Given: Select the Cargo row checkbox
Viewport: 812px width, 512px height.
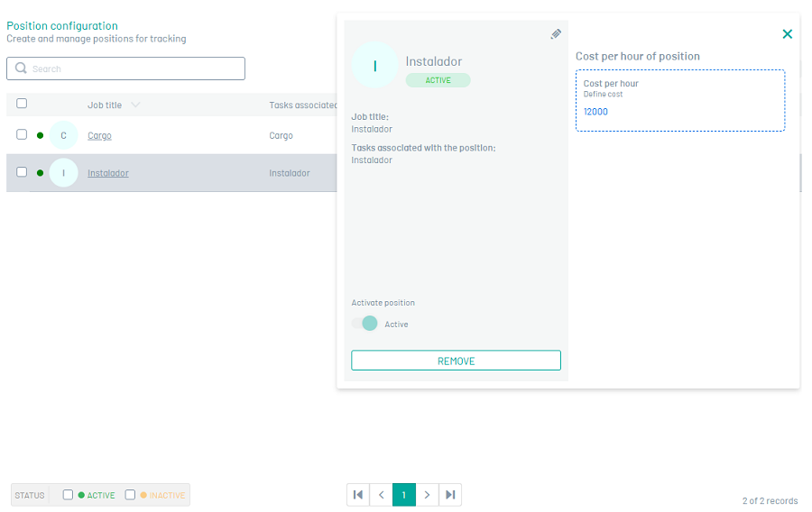Looking at the screenshot, I should pos(22,134).
